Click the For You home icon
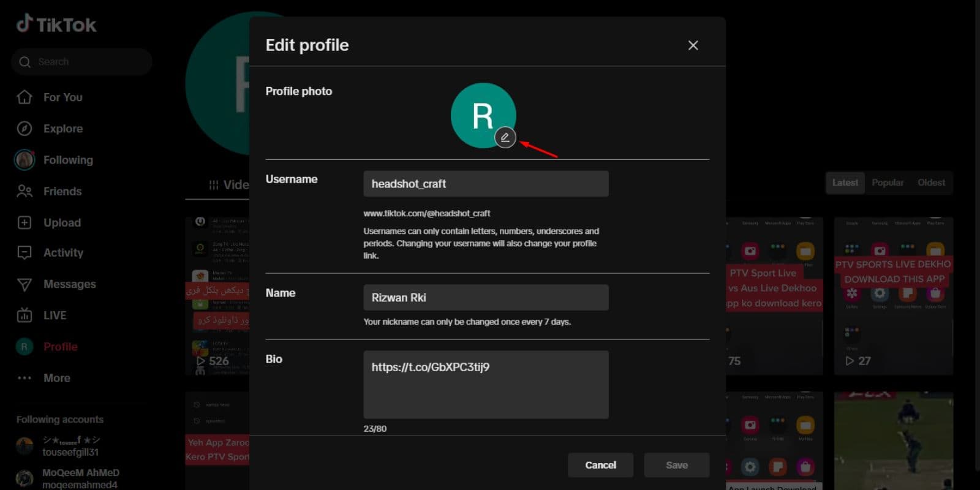Image resolution: width=980 pixels, height=490 pixels. (x=24, y=97)
